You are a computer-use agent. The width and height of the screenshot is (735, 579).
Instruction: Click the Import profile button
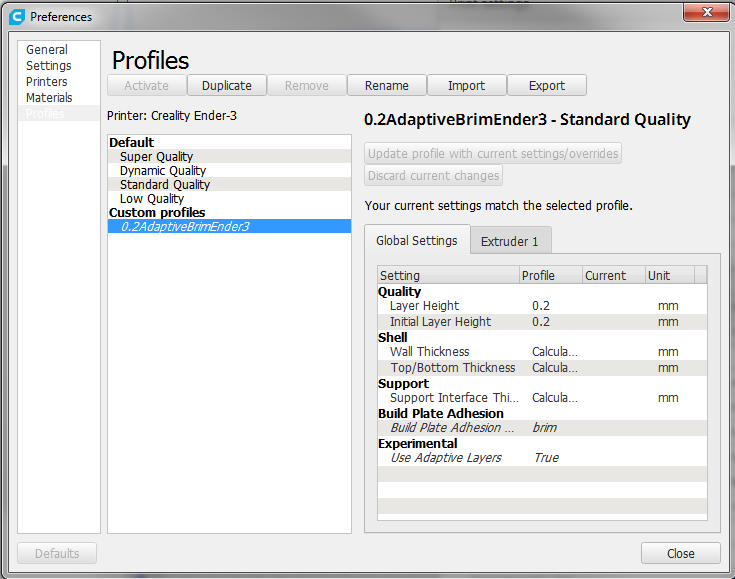pyautogui.click(x=466, y=86)
